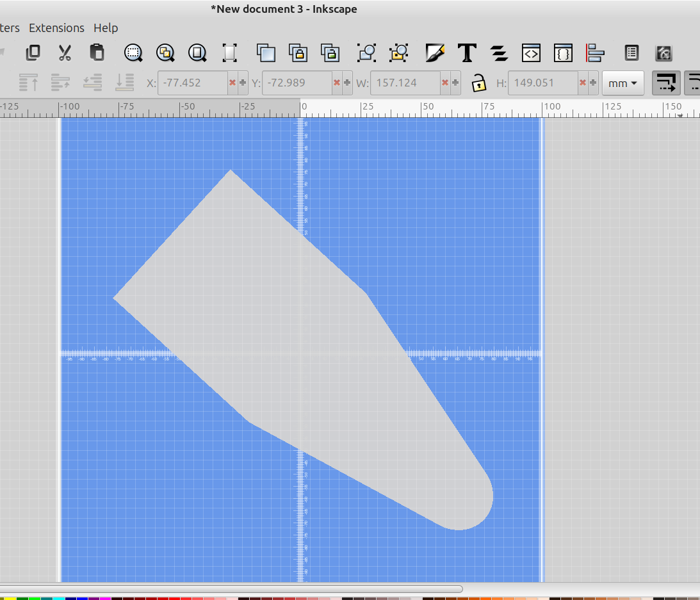Image resolution: width=700 pixels, height=600 pixels.
Task: Increment the X position value
Action: [243, 83]
